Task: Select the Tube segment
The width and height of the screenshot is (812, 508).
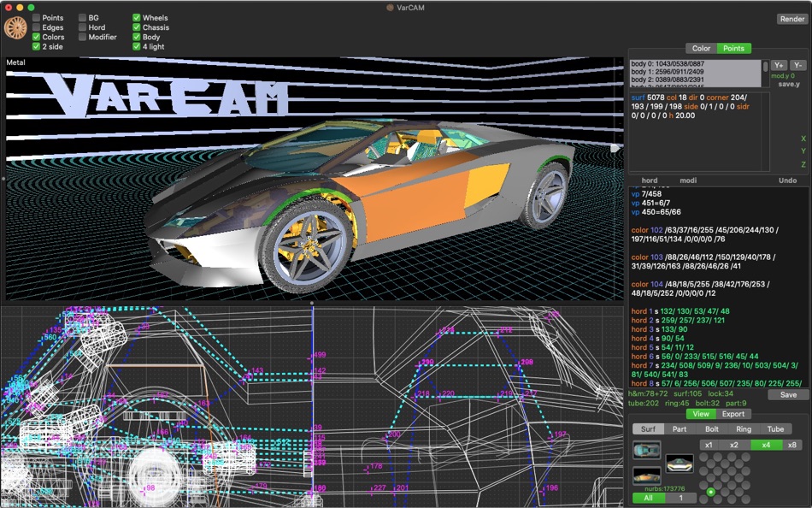Action: point(775,429)
